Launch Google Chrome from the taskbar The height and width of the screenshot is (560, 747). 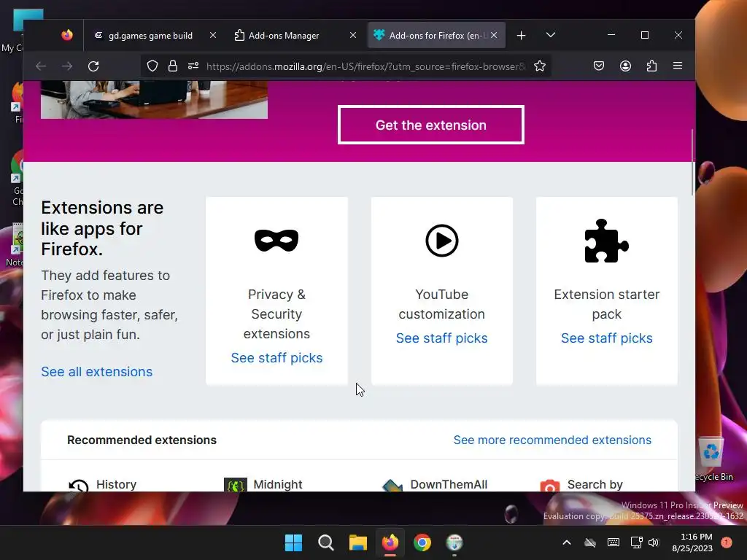pos(422,542)
